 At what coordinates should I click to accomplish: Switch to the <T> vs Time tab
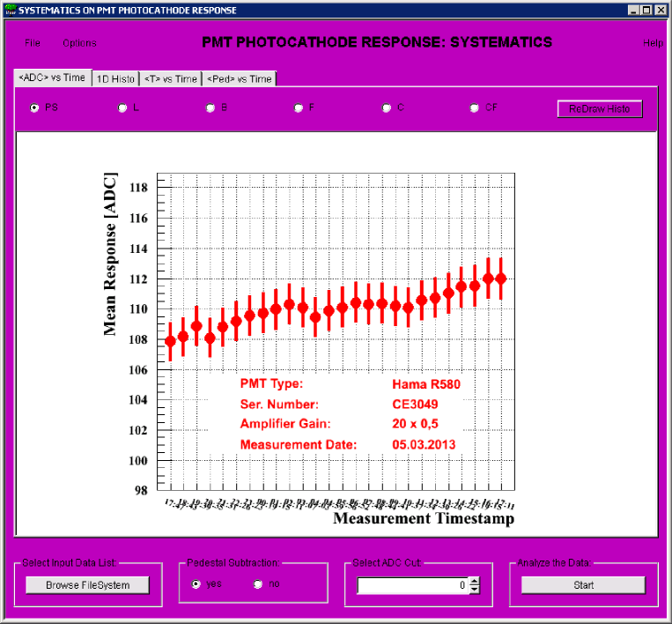pos(171,79)
